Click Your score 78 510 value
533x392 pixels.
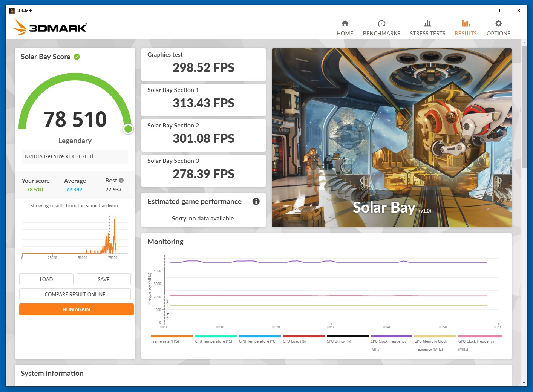pos(35,190)
